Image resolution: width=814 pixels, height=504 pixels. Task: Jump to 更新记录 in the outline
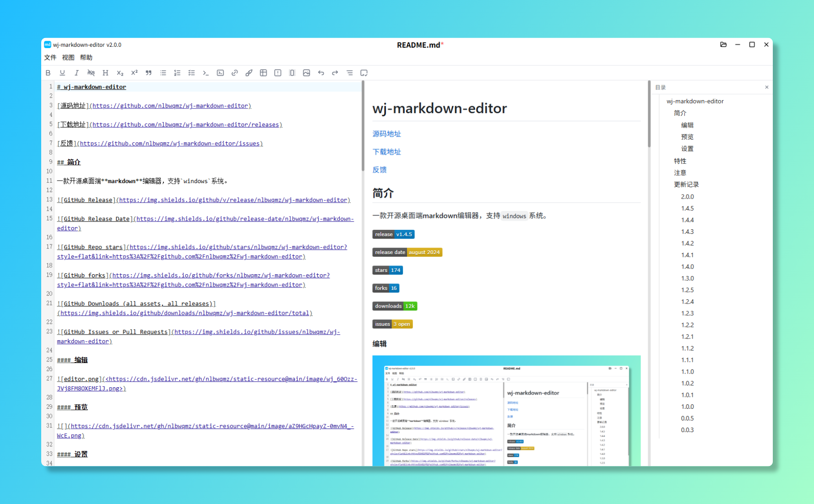pos(686,184)
